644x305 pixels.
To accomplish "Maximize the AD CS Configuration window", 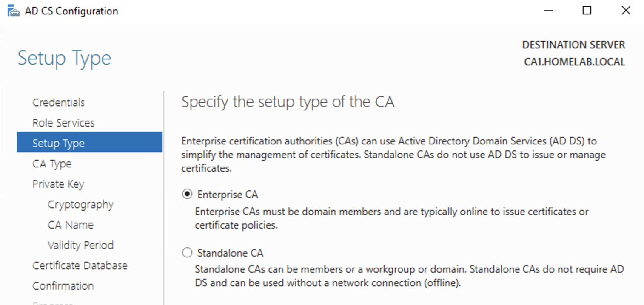I will (587, 11).
